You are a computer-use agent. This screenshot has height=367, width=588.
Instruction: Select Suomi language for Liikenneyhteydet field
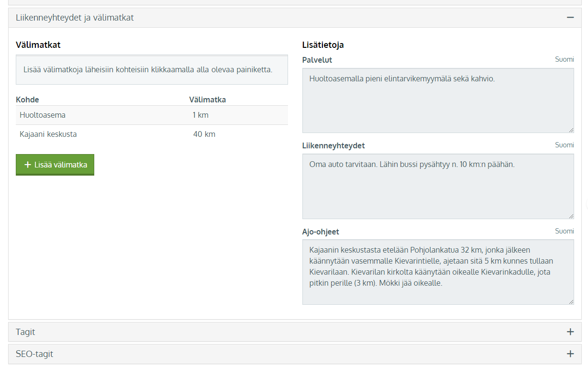[x=565, y=145]
